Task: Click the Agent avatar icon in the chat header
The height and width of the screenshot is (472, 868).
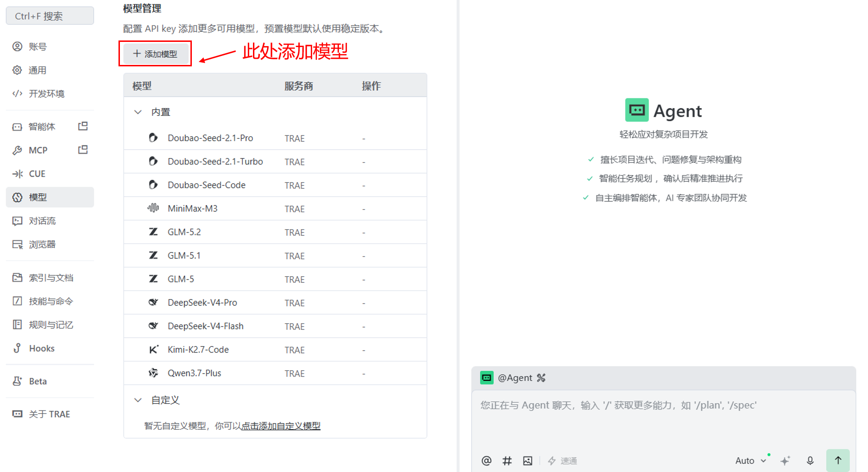Action: click(x=487, y=378)
